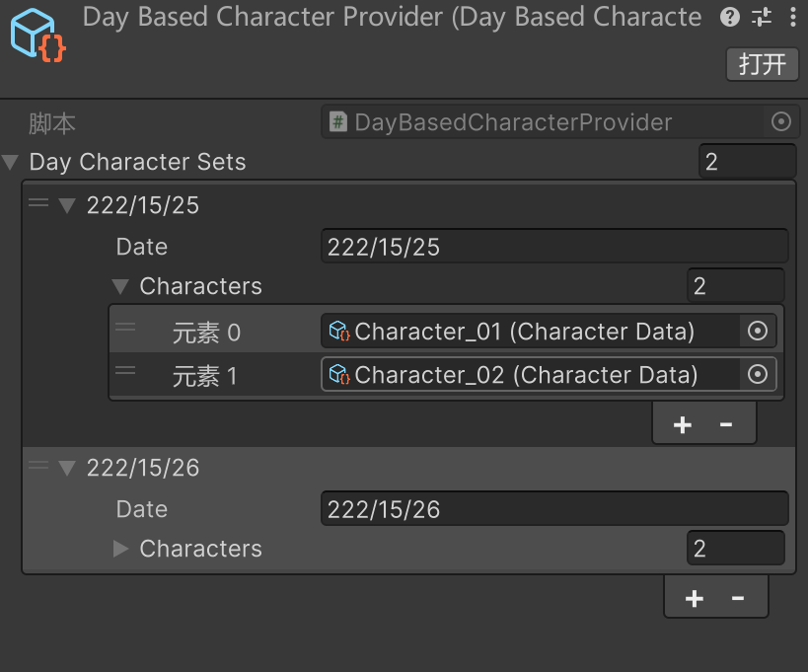Open the inspector help icon
Screen dimensions: 808x672
tap(730, 17)
